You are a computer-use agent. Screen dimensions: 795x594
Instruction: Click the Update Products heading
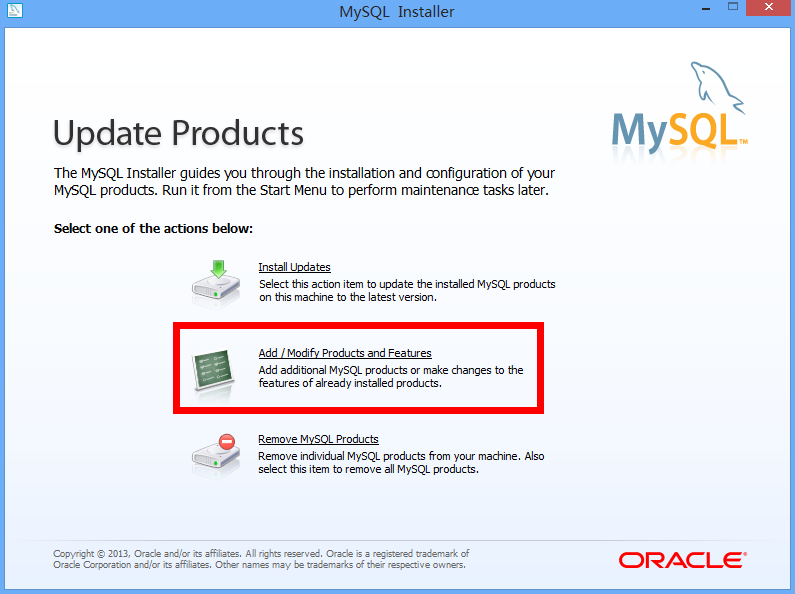point(178,133)
